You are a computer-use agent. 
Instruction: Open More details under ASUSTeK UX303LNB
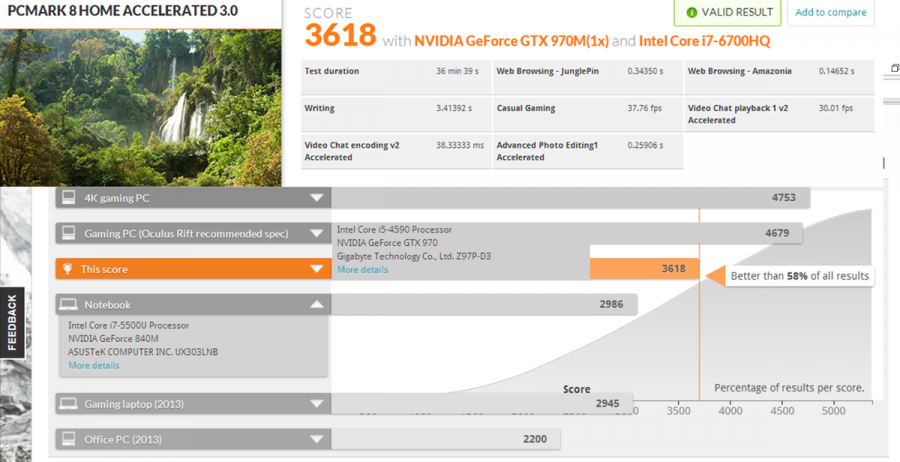pos(94,366)
